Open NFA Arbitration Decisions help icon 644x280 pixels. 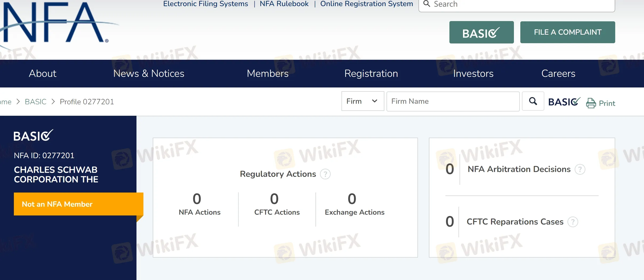coord(580,169)
